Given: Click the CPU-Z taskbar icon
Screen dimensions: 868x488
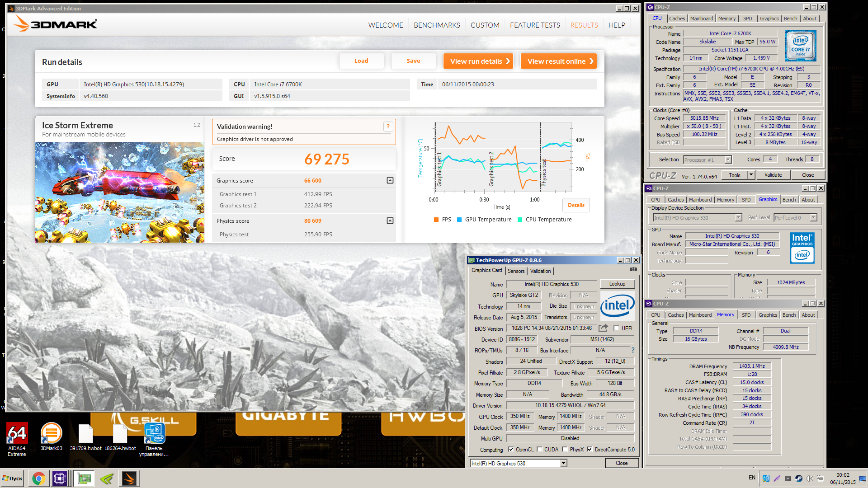Looking at the screenshot, I should click(x=59, y=479).
